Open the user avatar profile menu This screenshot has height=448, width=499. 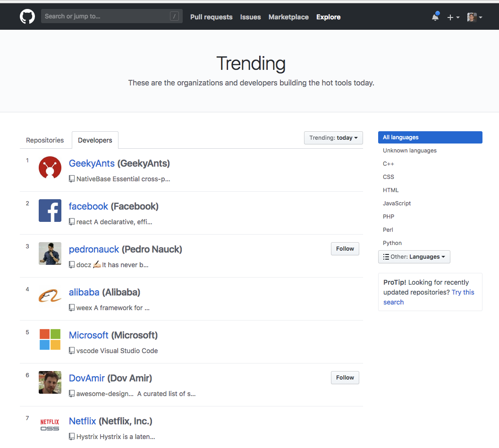(x=474, y=17)
